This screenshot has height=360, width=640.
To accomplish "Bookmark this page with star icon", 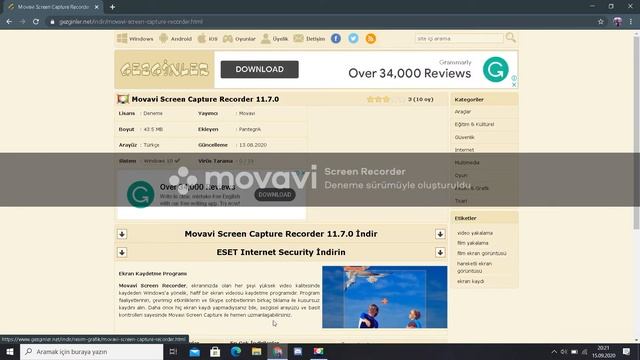I will (x=600, y=22).
